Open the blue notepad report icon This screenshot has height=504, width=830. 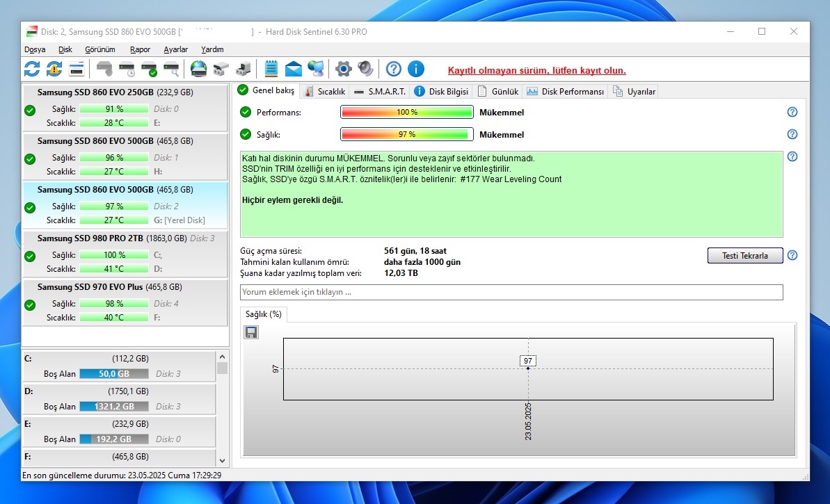tap(271, 69)
